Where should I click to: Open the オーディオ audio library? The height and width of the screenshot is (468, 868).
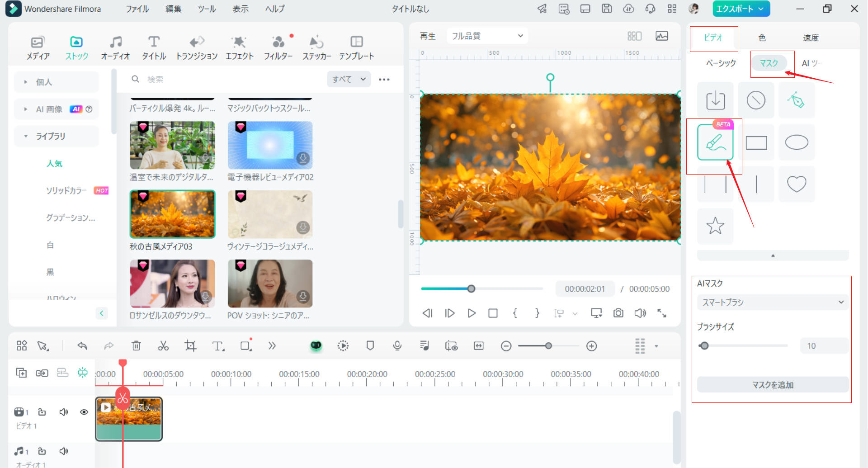click(115, 48)
